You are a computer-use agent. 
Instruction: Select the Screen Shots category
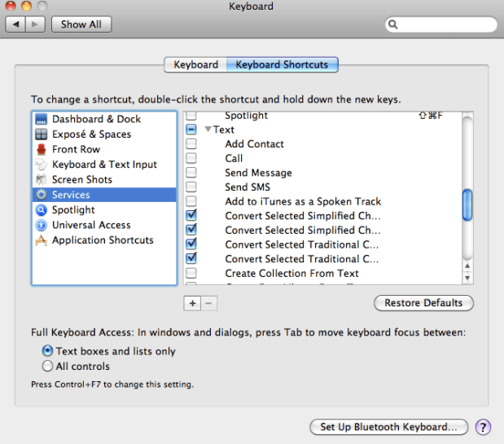coord(104,179)
